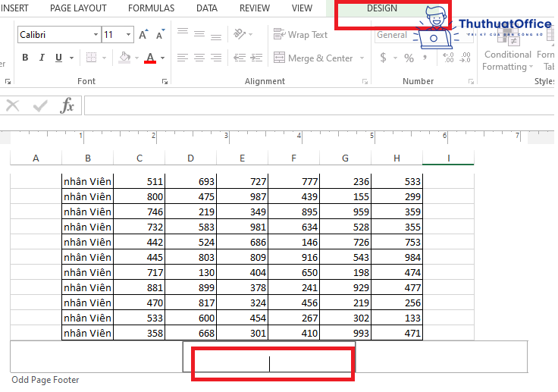The width and height of the screenshot is (558, 392).
Task: Toggle Bold formatting
Action: 25,58
